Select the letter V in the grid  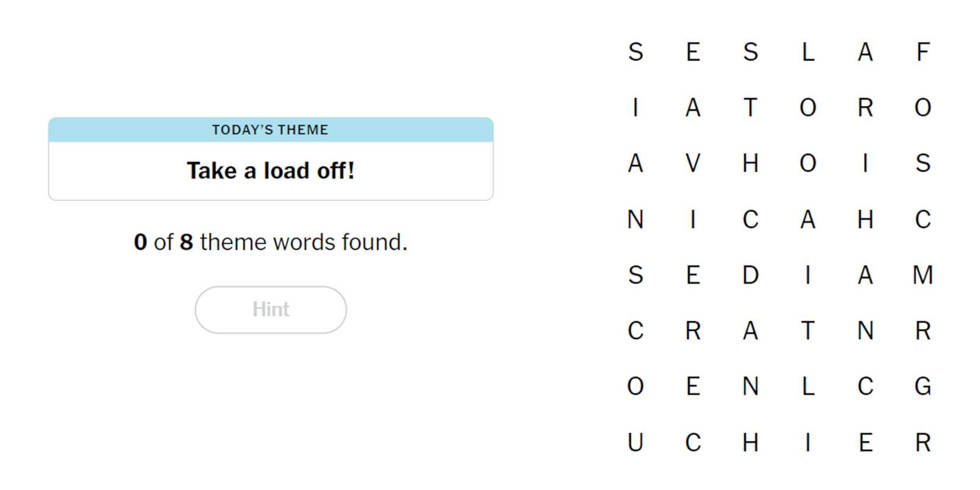(693, 163)
